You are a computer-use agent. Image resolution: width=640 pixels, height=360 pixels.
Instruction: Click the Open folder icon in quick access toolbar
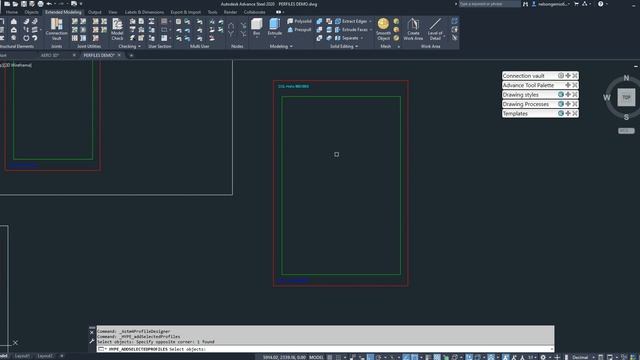tap(16, 4)
